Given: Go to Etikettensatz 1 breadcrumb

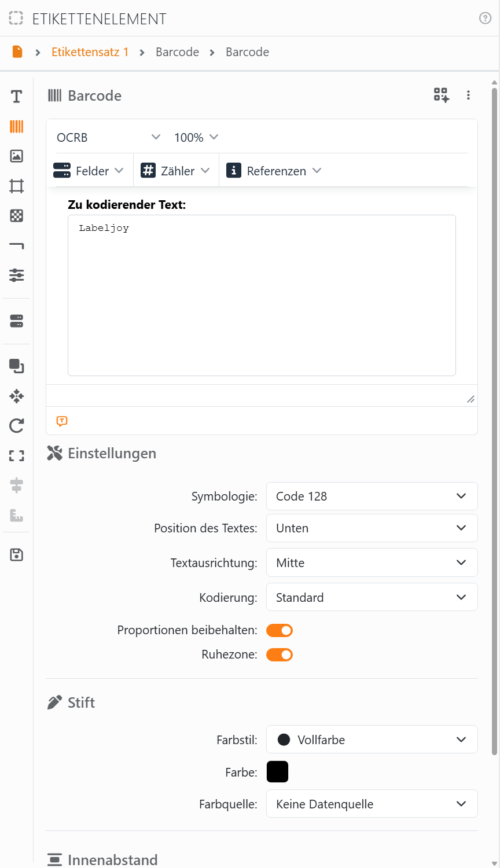Looking at the screenshot, I should click(90, 52).
